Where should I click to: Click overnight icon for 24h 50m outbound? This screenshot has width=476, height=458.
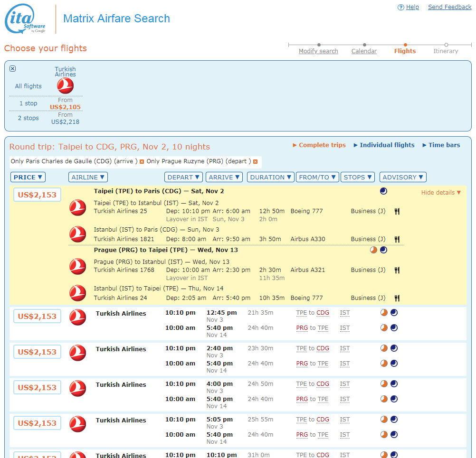pyautogui.click(x=394, y=383)
